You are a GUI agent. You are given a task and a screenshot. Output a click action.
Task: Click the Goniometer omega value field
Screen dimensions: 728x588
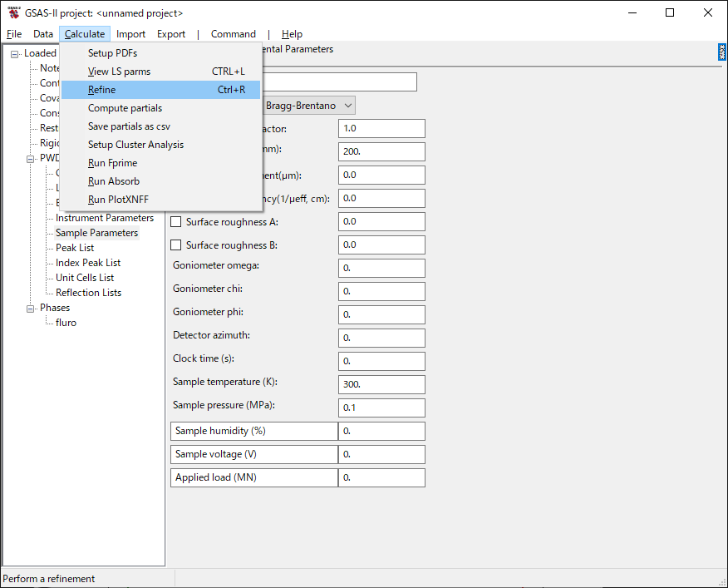[x=381, y=269]
